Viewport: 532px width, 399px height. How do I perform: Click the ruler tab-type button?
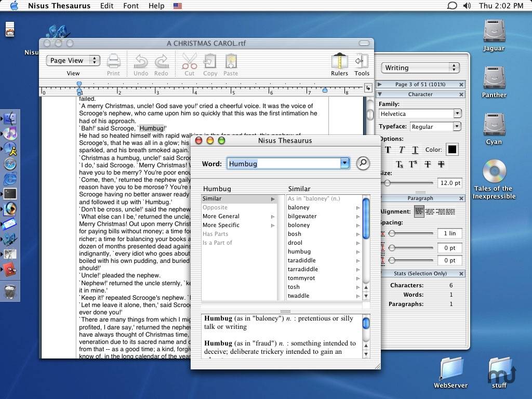point(368,88)
